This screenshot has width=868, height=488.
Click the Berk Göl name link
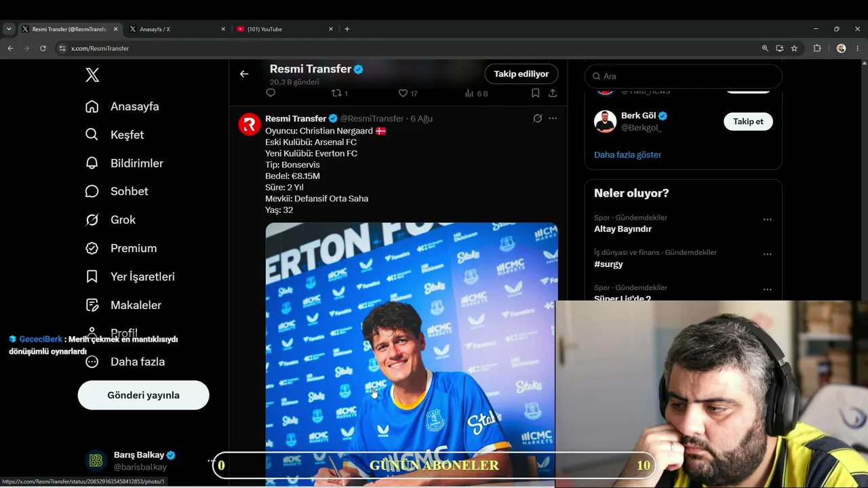[639, 116]
